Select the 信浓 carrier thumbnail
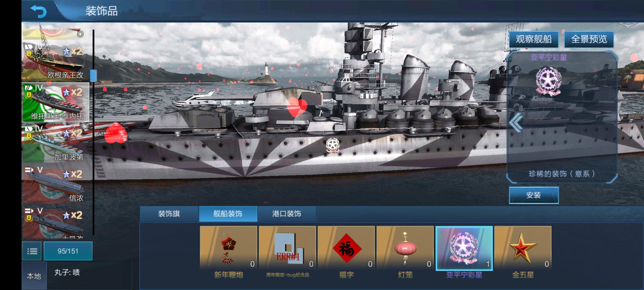The width and height of the screenshot is (644, 290). [x=56, y=185]
